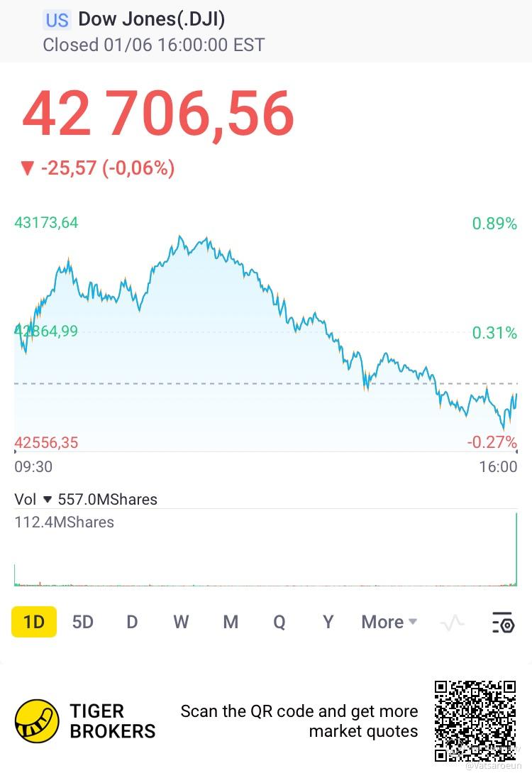Switch to the W weekly interval
The width and height of the screenshot is (532, 778).
181,622
